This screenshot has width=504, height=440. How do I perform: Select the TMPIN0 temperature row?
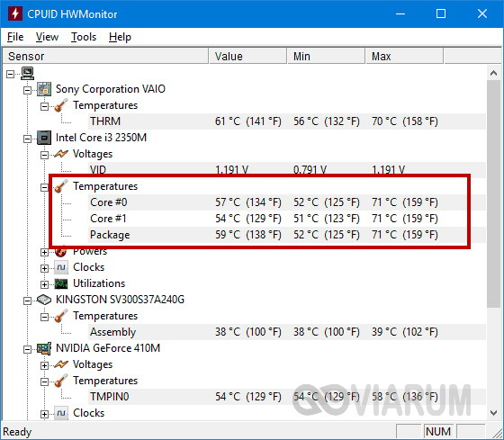(x=287, y=397)
